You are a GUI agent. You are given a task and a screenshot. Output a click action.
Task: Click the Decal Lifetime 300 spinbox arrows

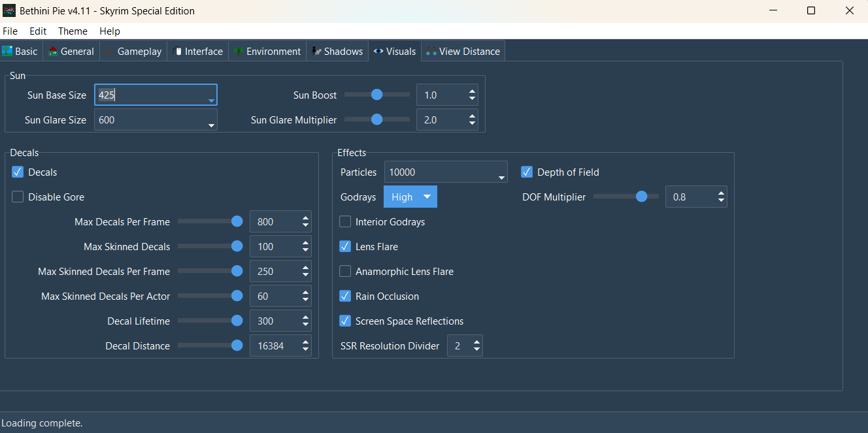coord(305,321)
